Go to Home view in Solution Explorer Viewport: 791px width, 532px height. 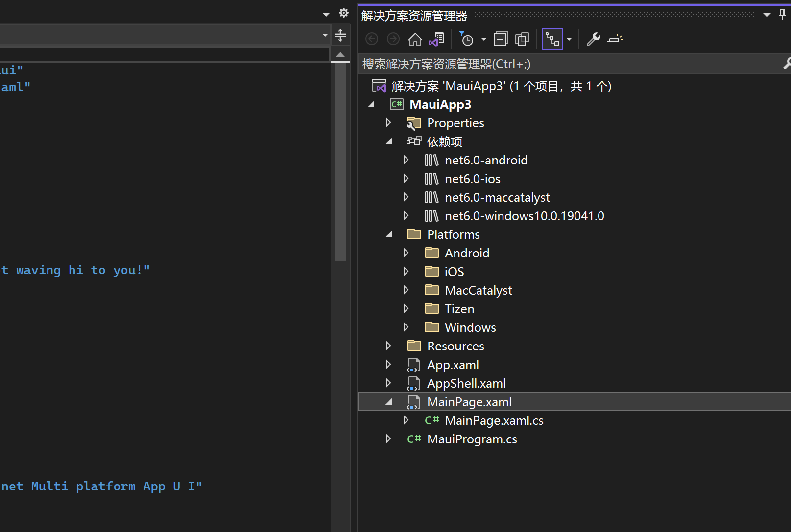[415, 39]
